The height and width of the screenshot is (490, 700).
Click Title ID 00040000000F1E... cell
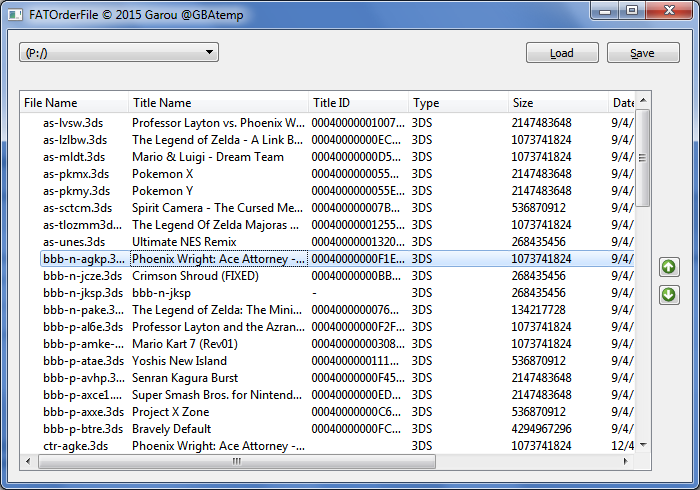[x=358, y=259]
